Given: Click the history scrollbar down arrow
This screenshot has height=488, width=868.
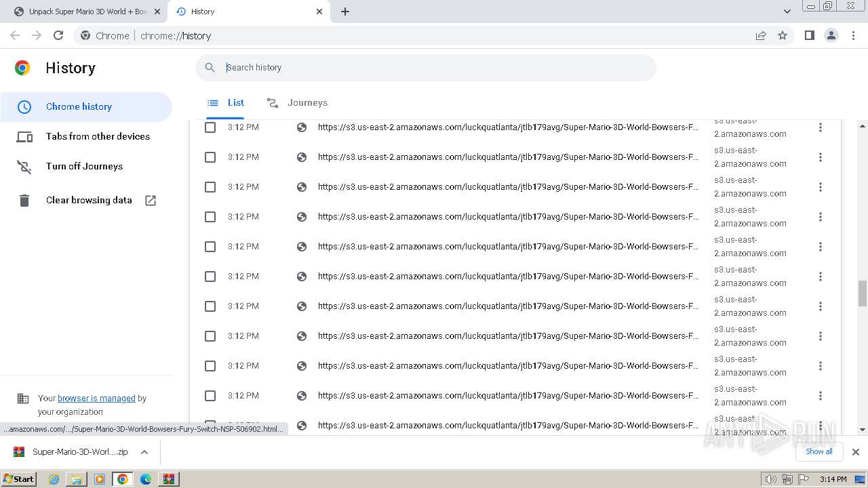Looking at the screenshot, I should (863, 430).
